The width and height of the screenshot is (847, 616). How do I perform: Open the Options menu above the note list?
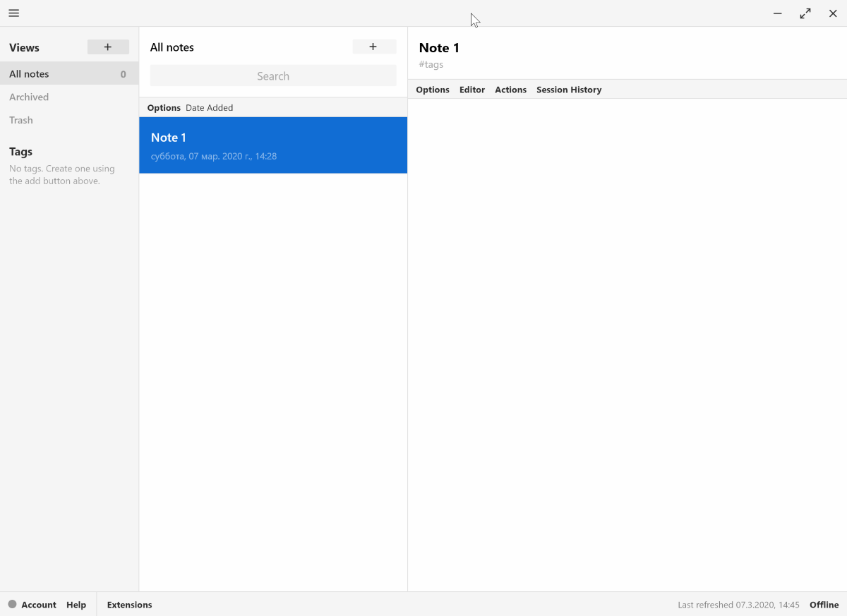click(164, 107)
